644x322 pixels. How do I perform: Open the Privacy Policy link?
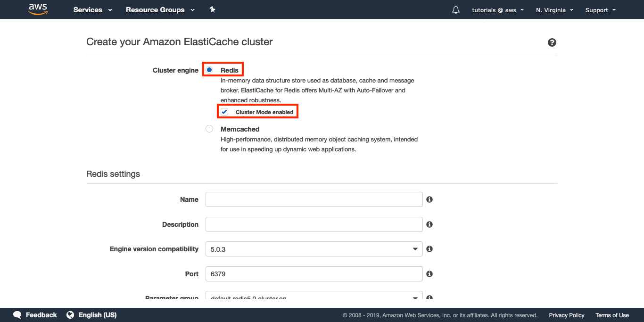[566, 315]
